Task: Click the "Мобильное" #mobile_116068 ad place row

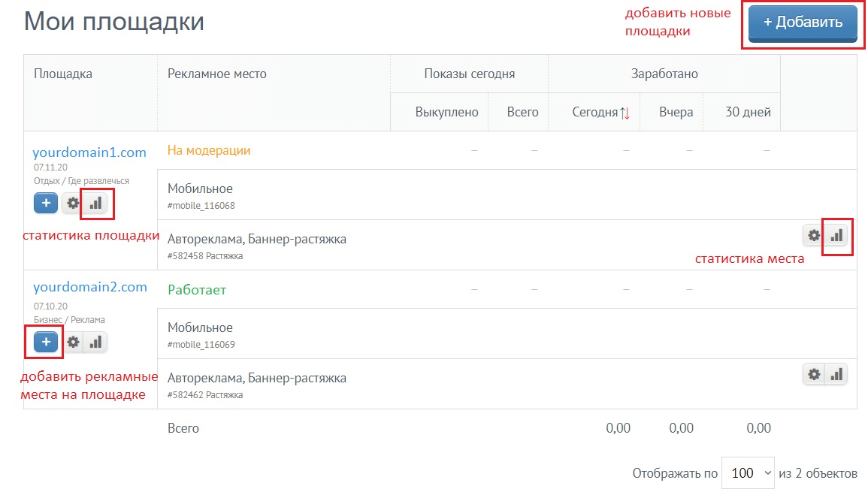Action: click(x=201, y=195)
